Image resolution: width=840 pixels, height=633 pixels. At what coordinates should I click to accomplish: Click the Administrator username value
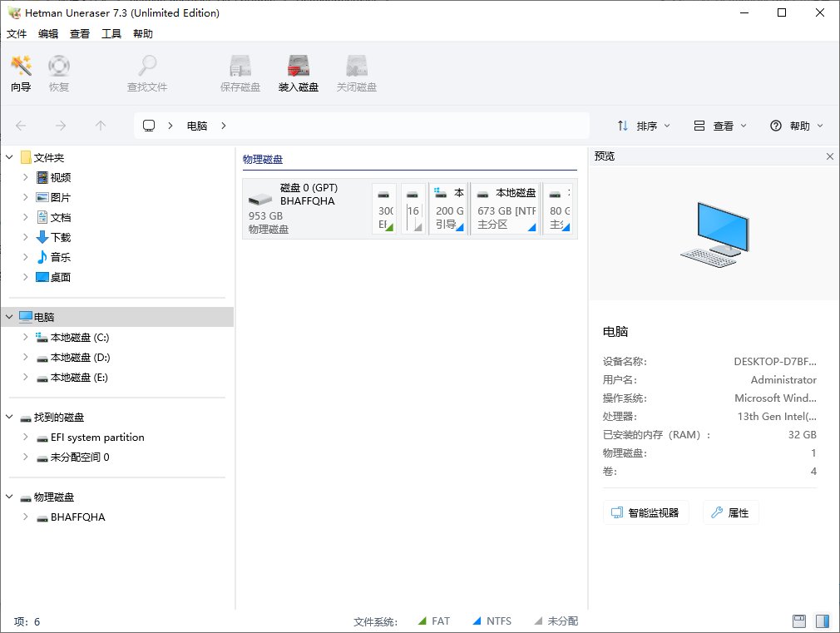click(x=783, y=380)
